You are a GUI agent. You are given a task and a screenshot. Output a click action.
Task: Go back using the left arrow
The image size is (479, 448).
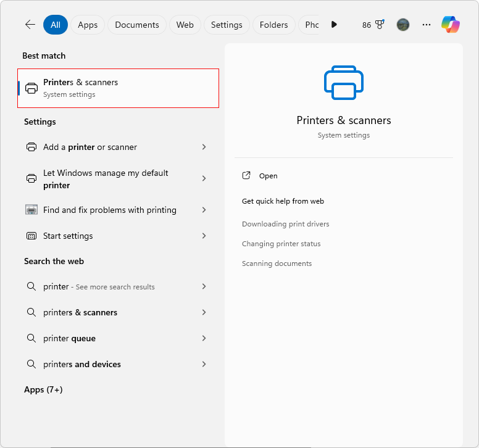[x=30, y=25]
